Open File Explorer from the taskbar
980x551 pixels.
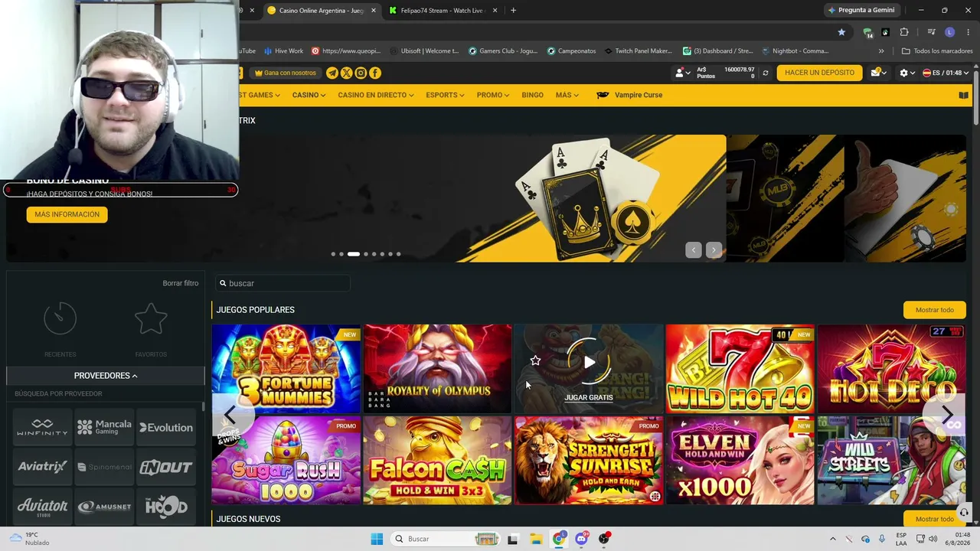[x=536, y=539]
